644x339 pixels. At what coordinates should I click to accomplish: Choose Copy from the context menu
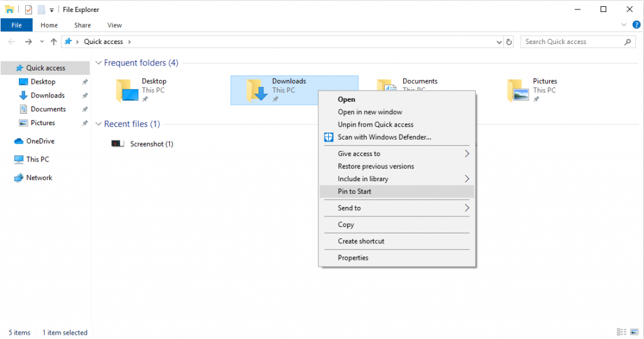click(x=397, y=225)
